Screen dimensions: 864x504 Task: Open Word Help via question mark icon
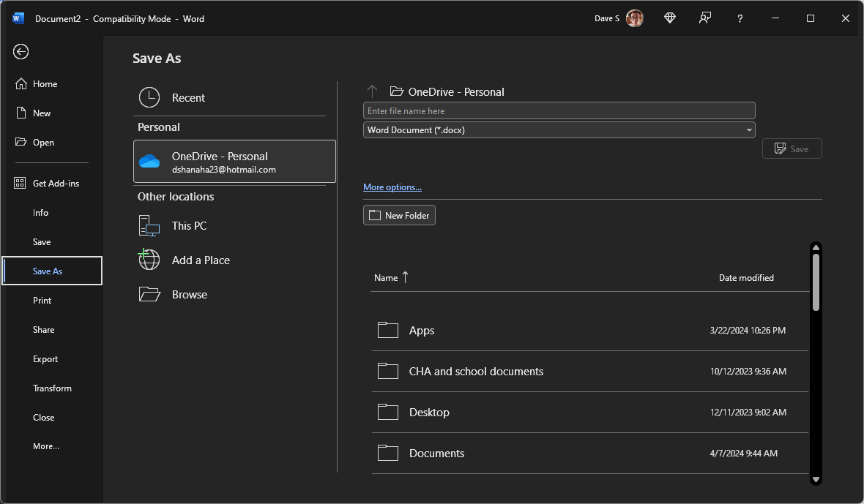[740, 18]
